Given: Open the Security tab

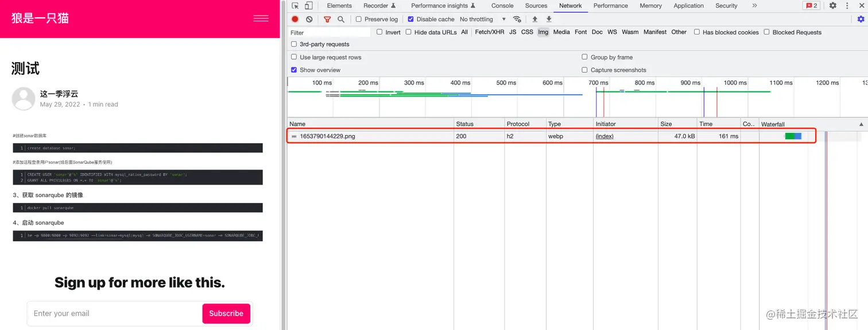Looking at the screenshot, I should [x=726, y=6].
